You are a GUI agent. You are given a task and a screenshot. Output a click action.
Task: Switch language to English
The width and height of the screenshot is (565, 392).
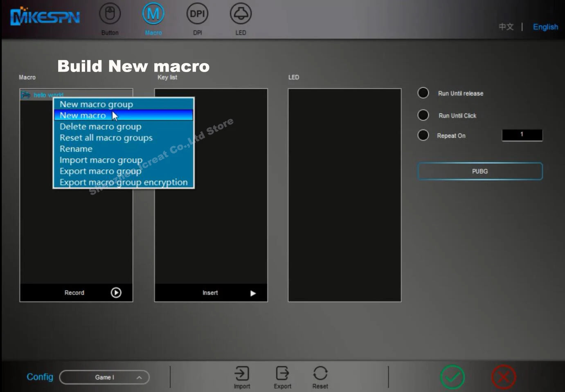pyautogui.click(x=545, y=27)
